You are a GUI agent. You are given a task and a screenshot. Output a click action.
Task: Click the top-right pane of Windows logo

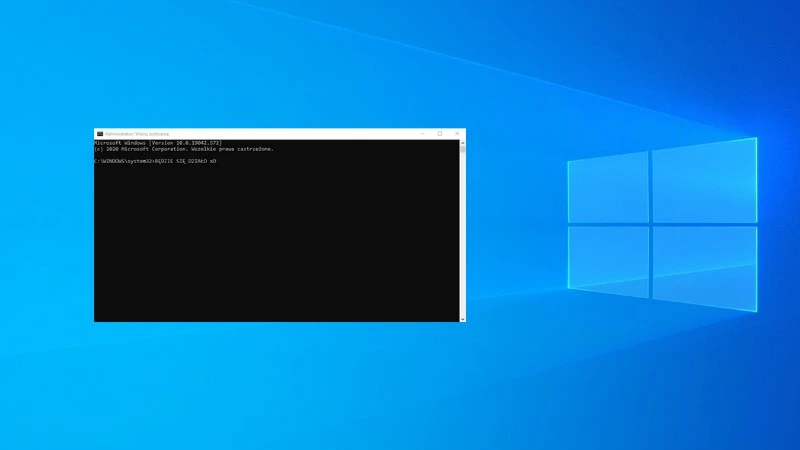(x=703, y=181)
